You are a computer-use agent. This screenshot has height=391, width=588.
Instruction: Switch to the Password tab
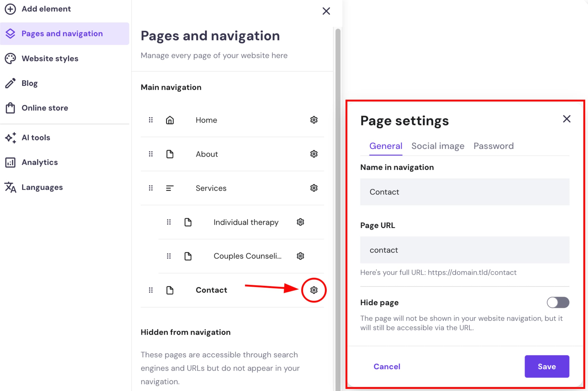point(493,146)
